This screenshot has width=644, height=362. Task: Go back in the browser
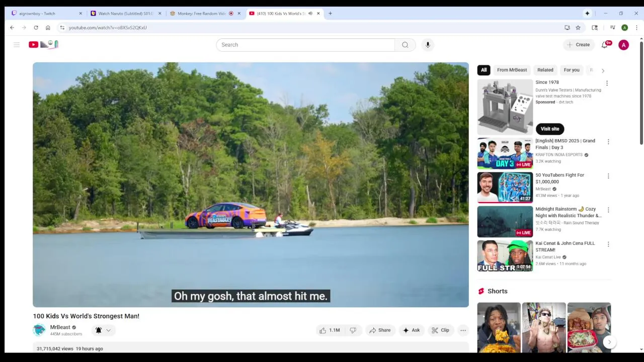click(12, 28)
